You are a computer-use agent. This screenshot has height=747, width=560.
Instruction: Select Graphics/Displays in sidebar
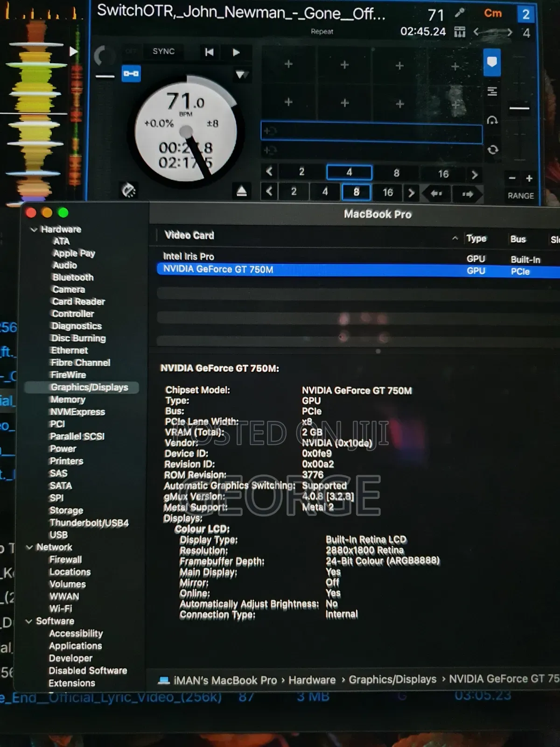(82, 388)
